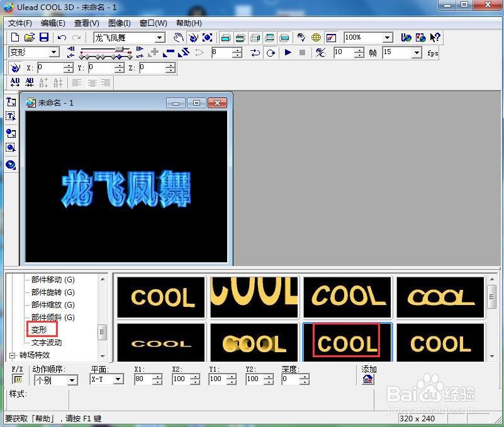Click the eye with checkmark preview icon
This screenshot has width=504, height=427.
pos(301,38)
